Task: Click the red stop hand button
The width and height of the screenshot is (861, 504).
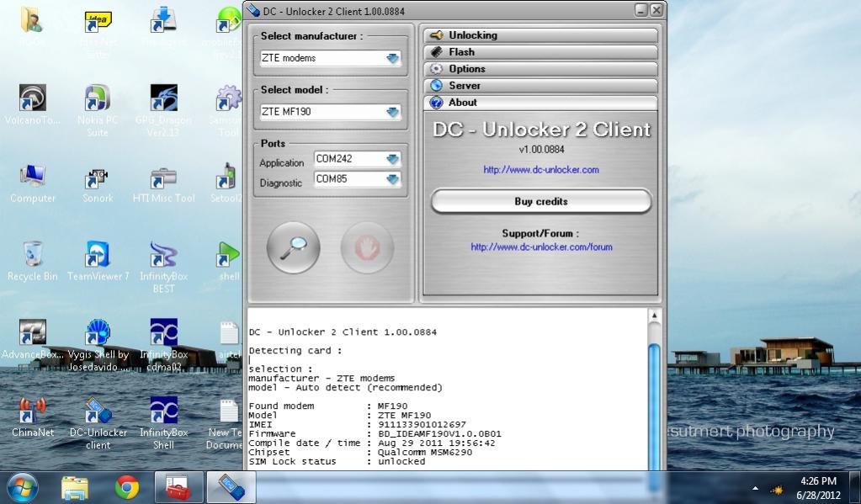Action: coord(367,247)
